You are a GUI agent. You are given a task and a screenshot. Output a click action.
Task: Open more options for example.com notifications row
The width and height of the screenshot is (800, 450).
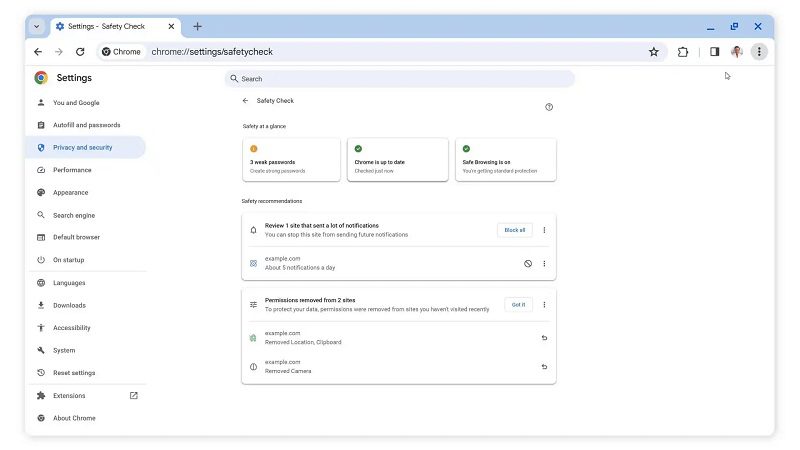(x=544, y=264)
